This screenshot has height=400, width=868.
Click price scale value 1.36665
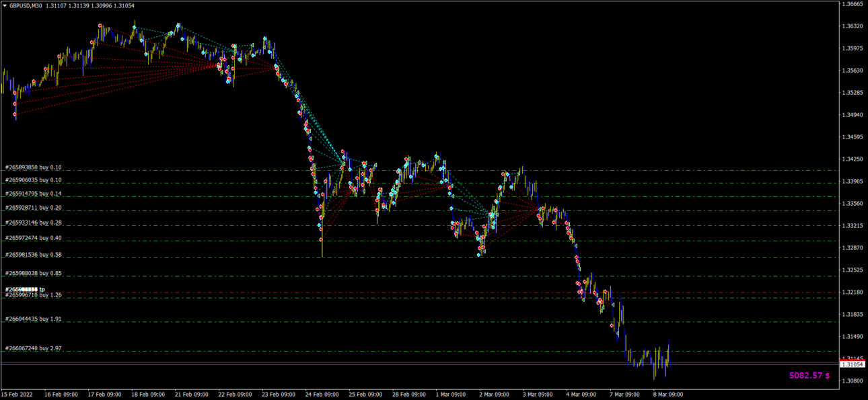(x=852, y=4)
